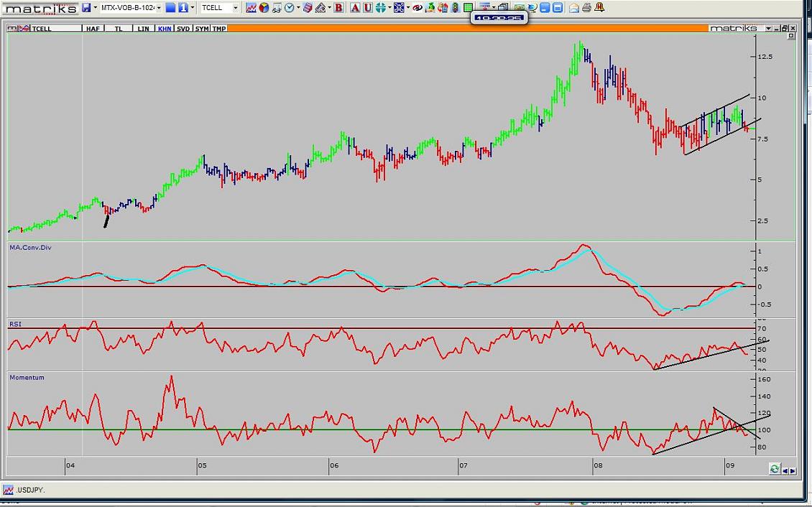Open the pie chart icon in toolbar
The height and width of the screenshot is (507, 812).
point(264,7)
